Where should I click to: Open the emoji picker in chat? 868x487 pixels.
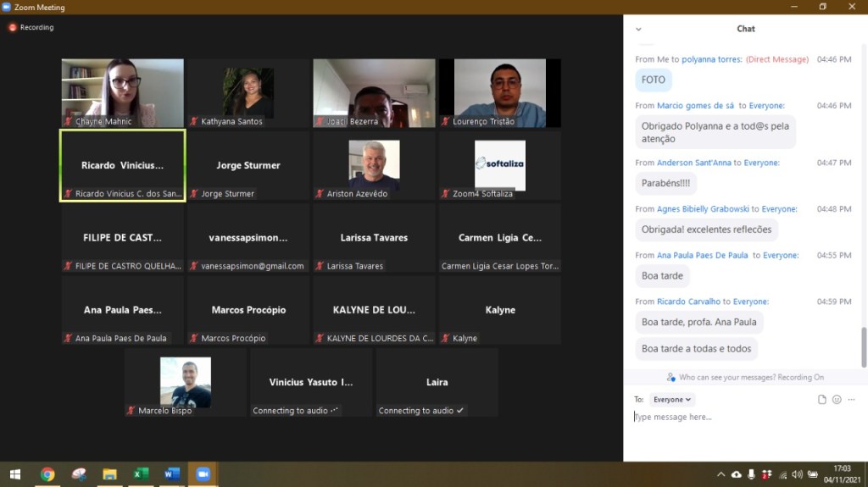837,400
